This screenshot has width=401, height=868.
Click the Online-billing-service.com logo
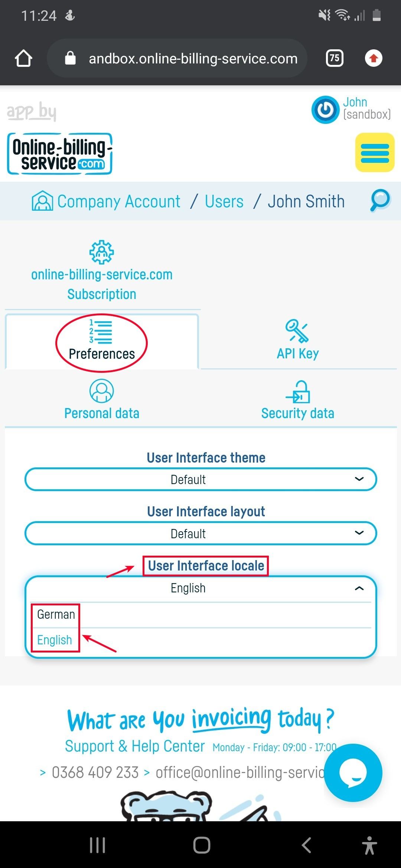60,154
